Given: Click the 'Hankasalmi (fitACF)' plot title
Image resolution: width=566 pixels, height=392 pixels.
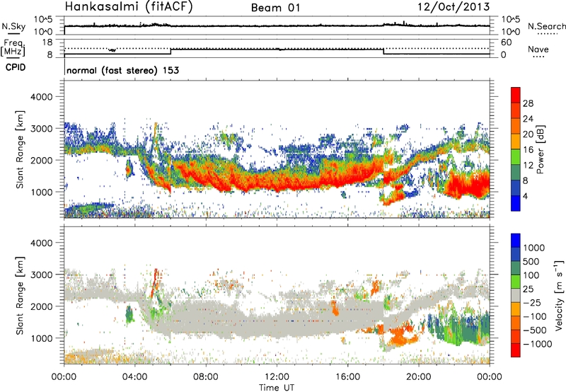Looking at the screenshot, I should (x=128, y=6).
